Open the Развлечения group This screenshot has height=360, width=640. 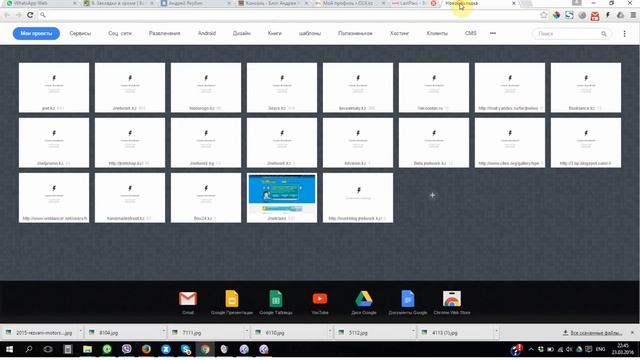[164, 33]
